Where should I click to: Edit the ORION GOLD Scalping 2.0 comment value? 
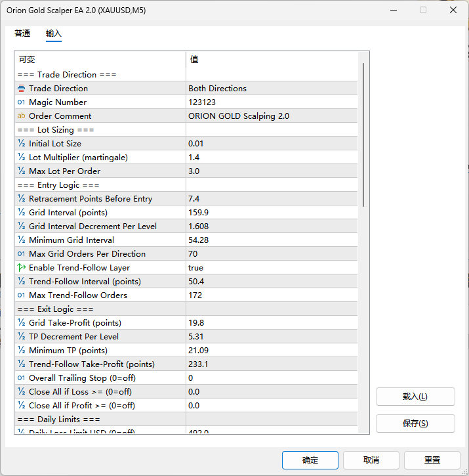coord(272,116)
